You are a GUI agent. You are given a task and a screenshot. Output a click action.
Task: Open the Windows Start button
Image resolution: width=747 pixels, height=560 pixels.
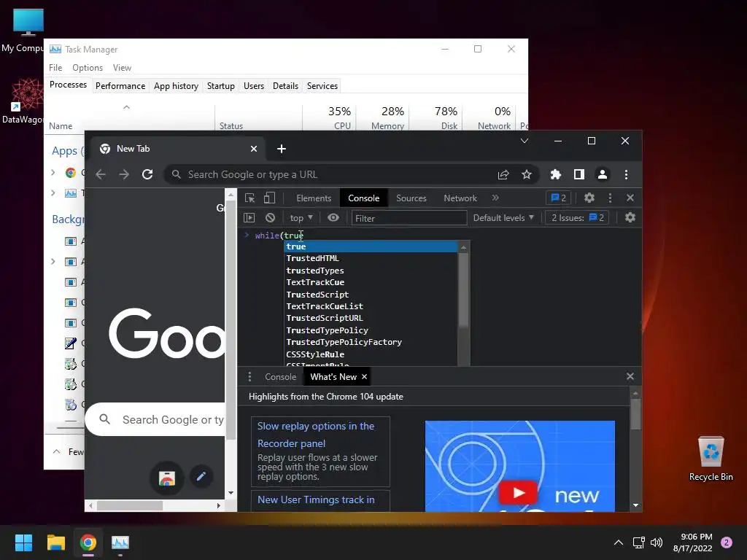click(23, 542)
